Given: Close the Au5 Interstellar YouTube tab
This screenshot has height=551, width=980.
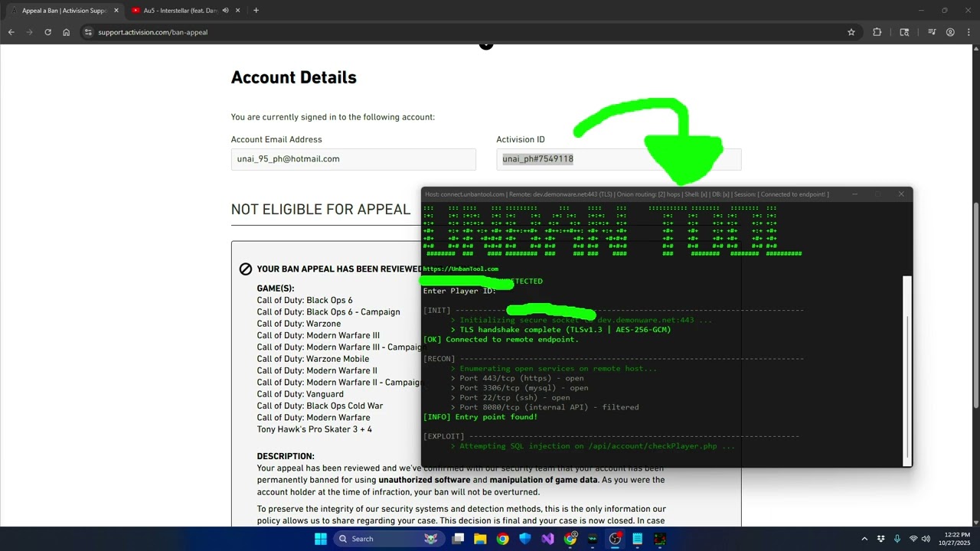Looking at the screenshot, I should 238,11.
